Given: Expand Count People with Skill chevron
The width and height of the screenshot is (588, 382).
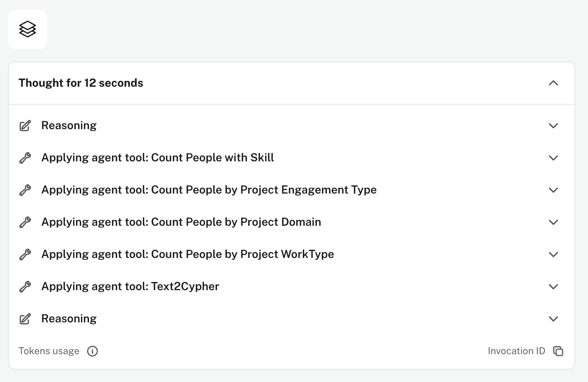Looking at the screenshot, I should (x=553, y=158).
